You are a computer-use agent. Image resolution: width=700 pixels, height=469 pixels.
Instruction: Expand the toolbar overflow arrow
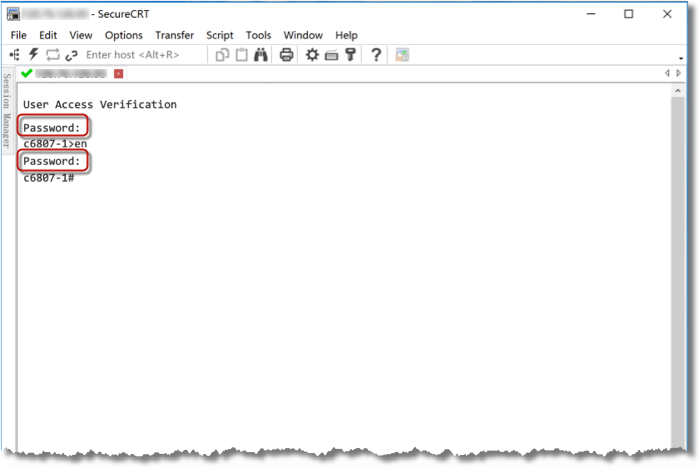click(680, 58)
